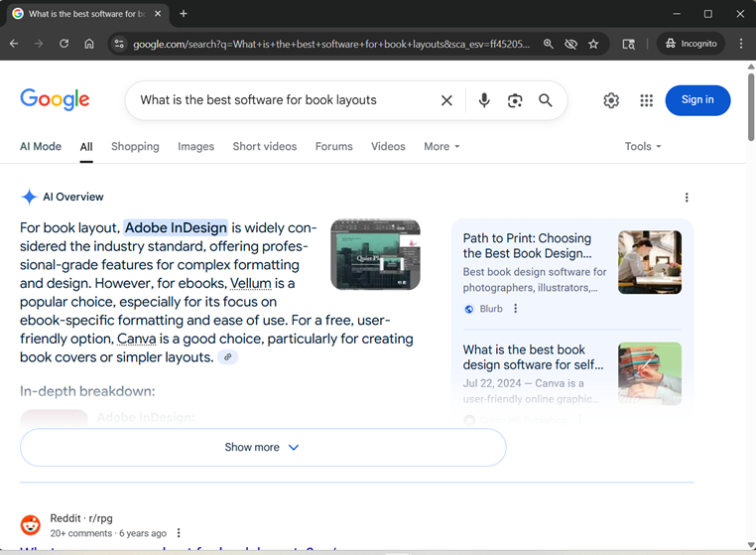Open the Short videos tab

click(x=265, y=146)
